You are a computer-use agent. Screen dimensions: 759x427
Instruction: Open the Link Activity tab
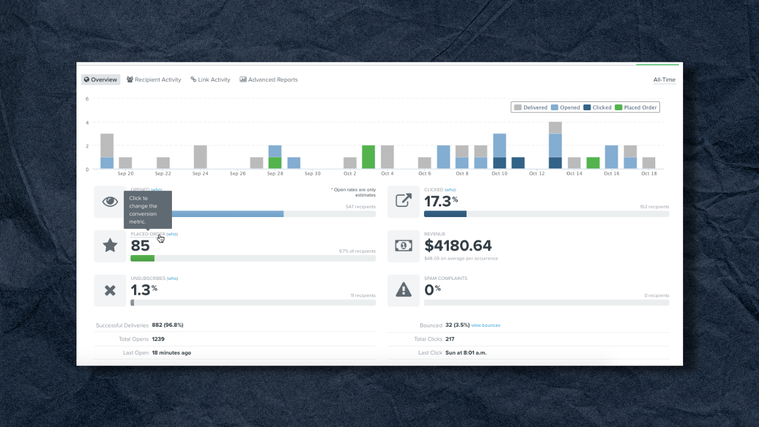coord(211,79)
